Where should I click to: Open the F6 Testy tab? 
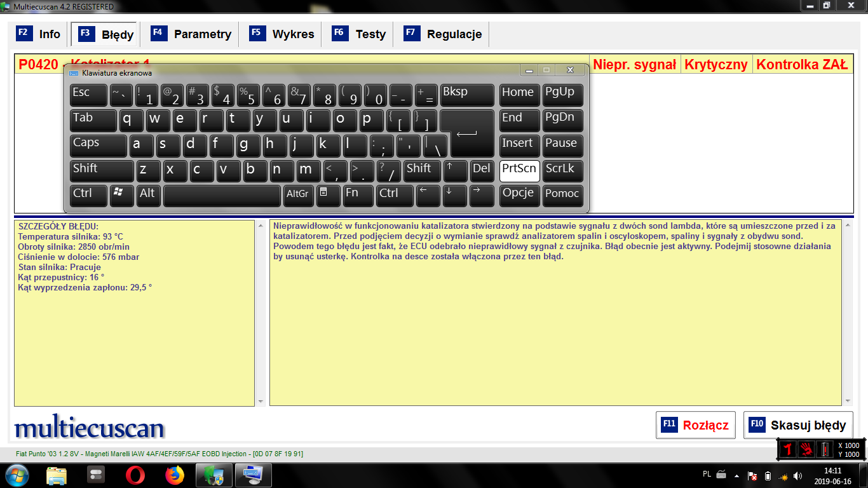click(359, 34)
